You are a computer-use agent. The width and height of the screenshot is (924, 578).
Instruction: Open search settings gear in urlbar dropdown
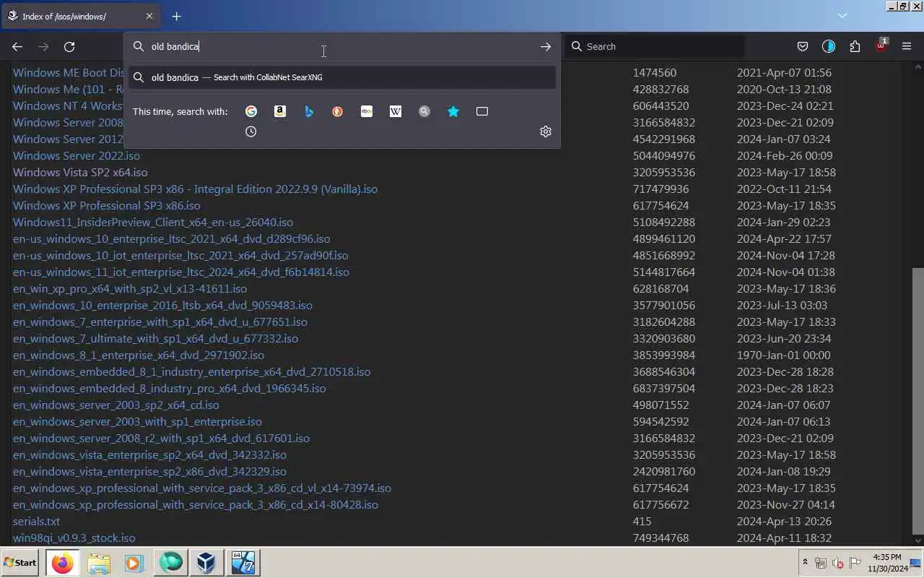click(x=546, y=131)
